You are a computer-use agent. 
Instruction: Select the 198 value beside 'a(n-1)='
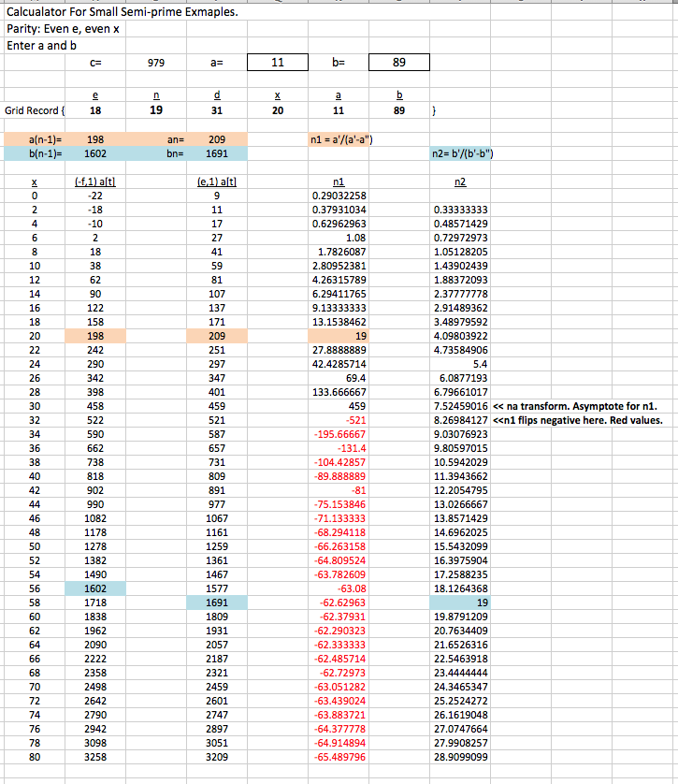95,139
